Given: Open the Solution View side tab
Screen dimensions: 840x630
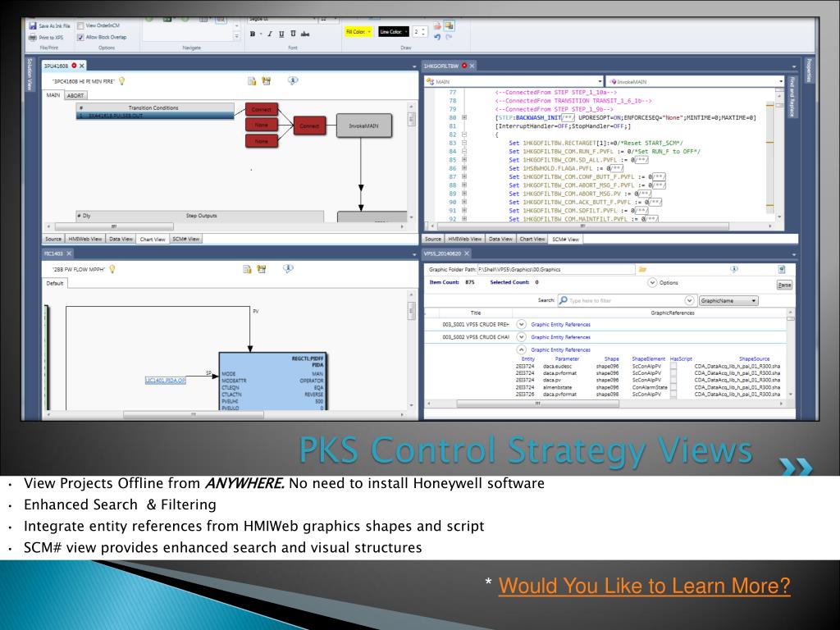Looking at the screenshot, I should [30, 75].
